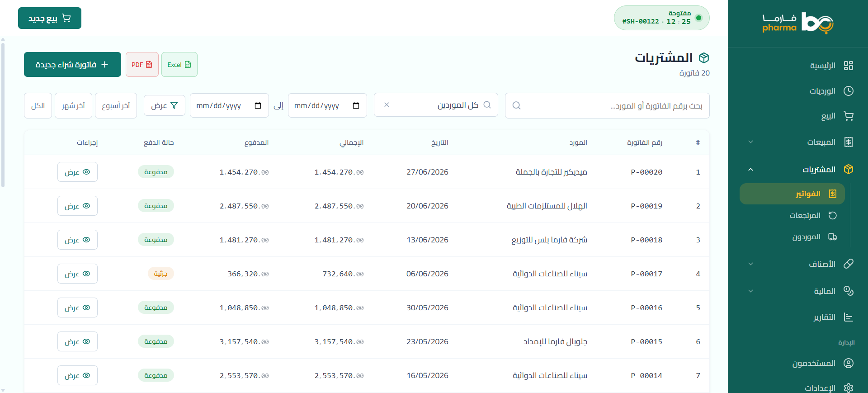The width and height of the screenshot is (868, 393).
Task: Click the invoice search input field
Action: click(607, 105)
